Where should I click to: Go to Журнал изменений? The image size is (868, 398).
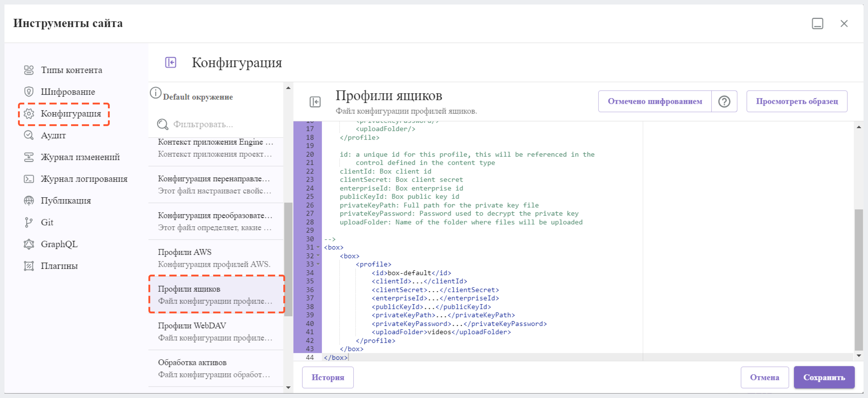tap(80, 157)
